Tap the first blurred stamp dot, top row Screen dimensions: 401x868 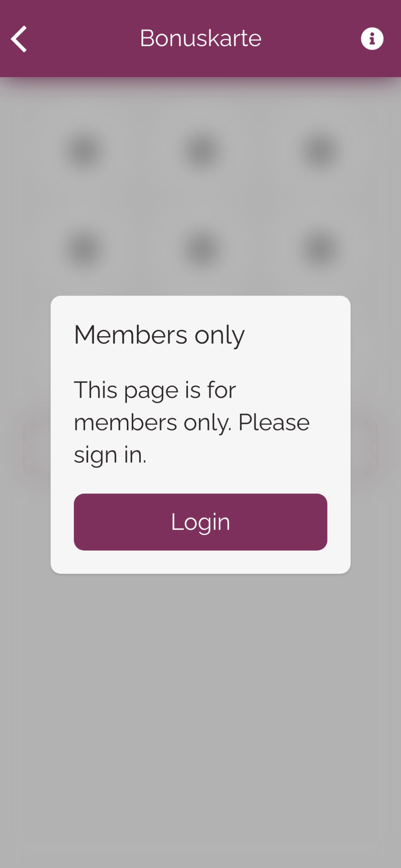(83, 151)
